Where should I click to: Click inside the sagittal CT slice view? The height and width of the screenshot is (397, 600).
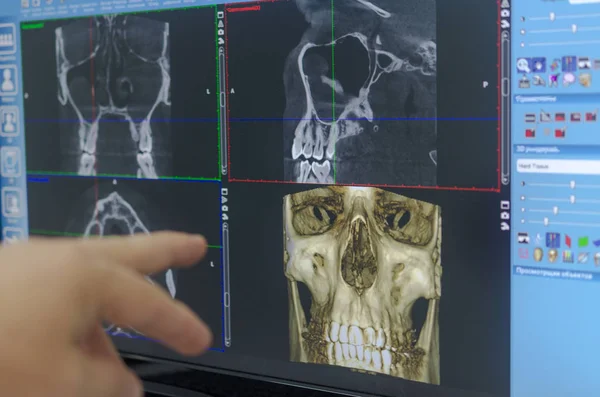pos(364,95)
